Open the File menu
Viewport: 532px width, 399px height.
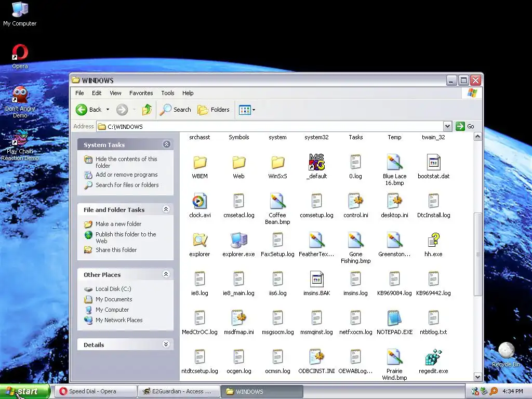coord(79,93)
